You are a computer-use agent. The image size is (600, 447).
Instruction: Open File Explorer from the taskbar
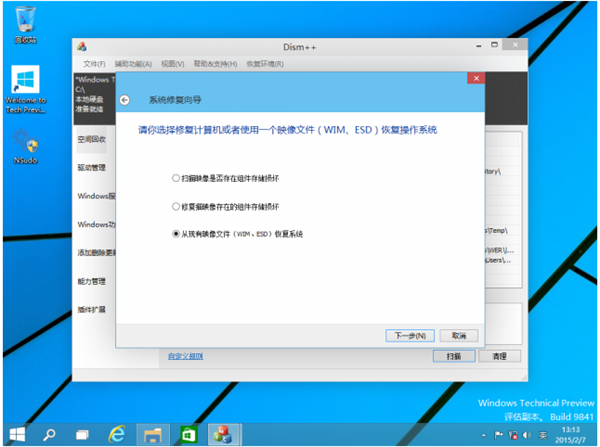153,435
